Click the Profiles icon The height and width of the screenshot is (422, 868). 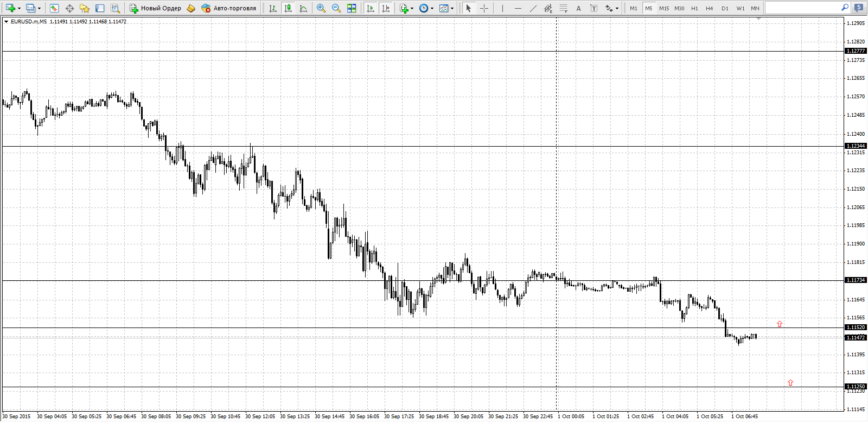click(x=30, y=8)
